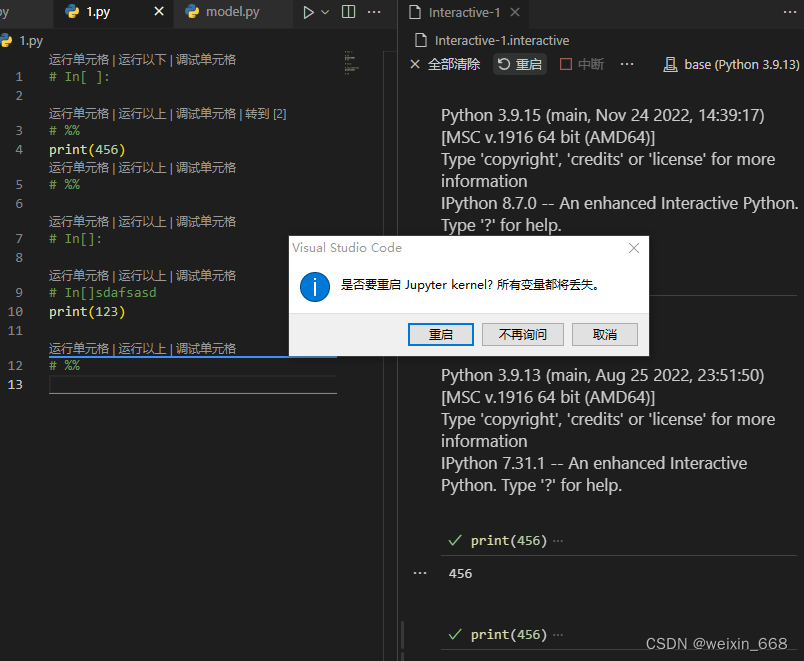
Task: Click the environment icon before base (Python 3.9.13)
Action: 669,63
